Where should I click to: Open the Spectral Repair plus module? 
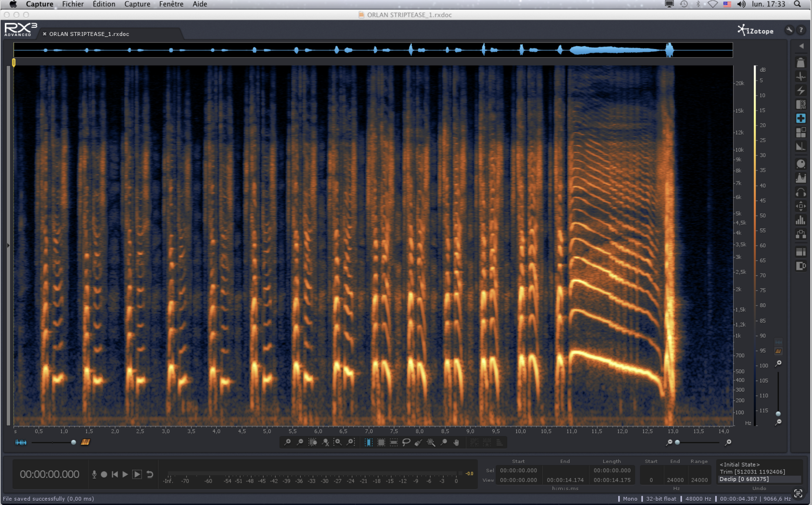(x=801, y=118)
